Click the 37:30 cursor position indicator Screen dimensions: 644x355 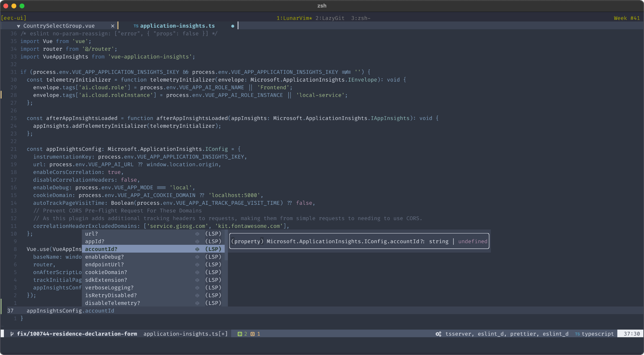pos(631,334)
